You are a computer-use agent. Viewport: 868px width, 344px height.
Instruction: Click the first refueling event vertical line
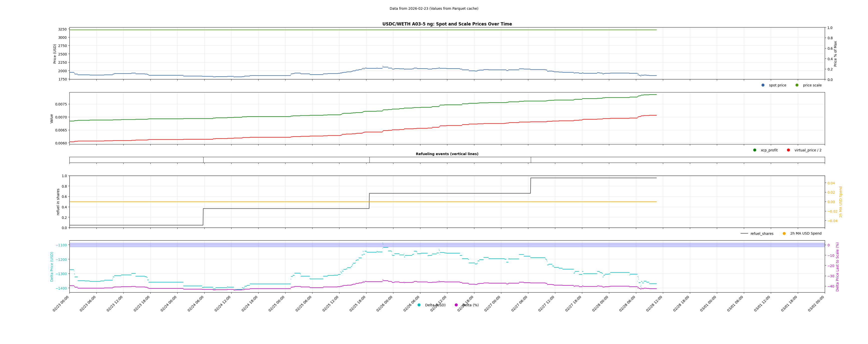204,160
